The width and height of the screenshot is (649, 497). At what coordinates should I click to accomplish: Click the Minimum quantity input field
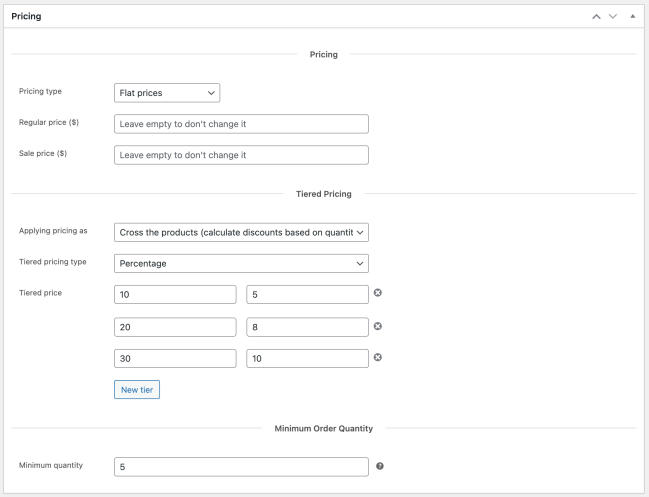(x=241, y=467)
